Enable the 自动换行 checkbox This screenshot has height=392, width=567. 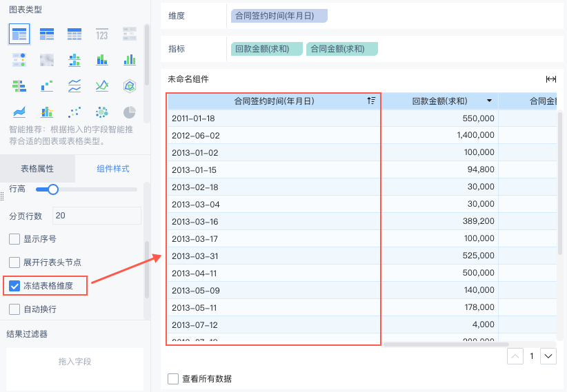click(x=14, y=309)
